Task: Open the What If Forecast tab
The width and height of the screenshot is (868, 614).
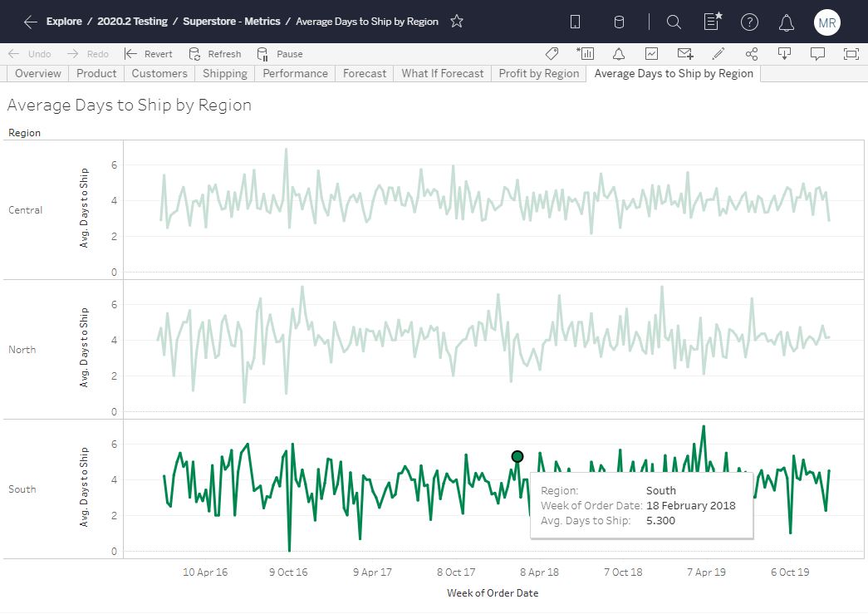Action: (442, 73)
